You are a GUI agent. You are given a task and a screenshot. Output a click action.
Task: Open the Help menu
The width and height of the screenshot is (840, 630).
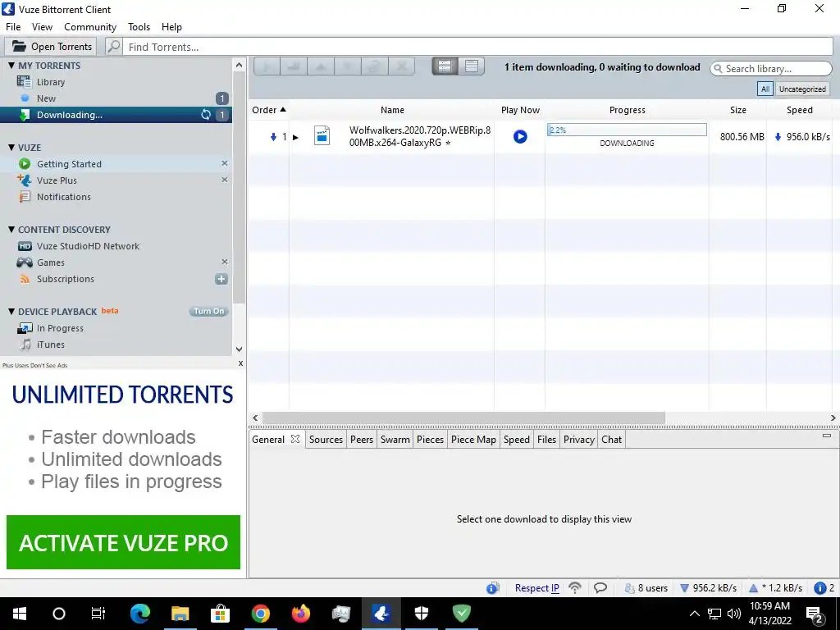tap(171, 27)
